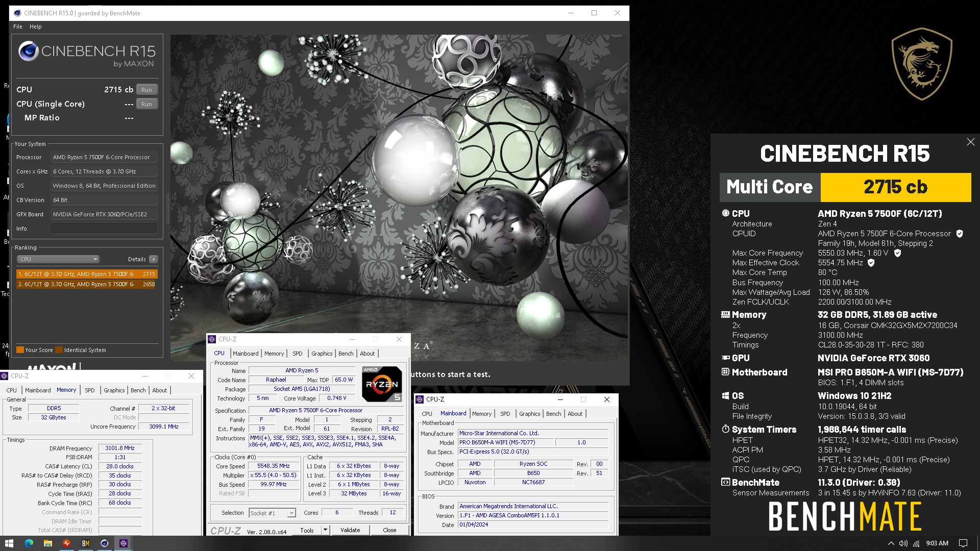
Task: Switch to BenchMate via BM taskbar icon
Action: pos(85,543)
